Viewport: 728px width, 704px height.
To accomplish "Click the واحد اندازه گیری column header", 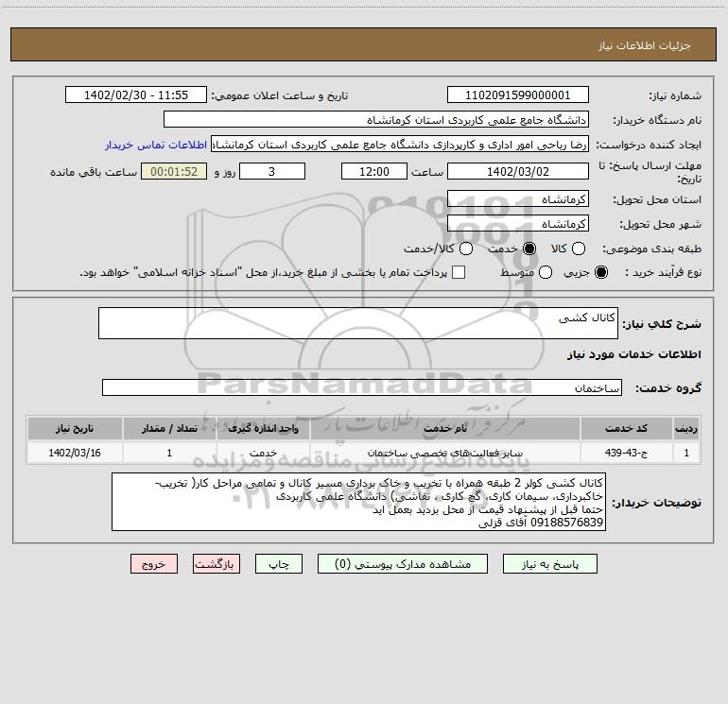I will point(263,428).
